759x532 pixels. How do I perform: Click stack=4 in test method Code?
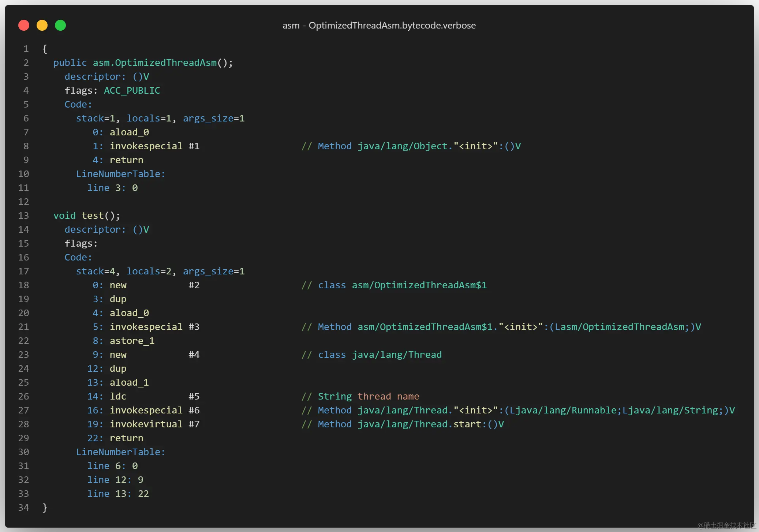(96, 271)
